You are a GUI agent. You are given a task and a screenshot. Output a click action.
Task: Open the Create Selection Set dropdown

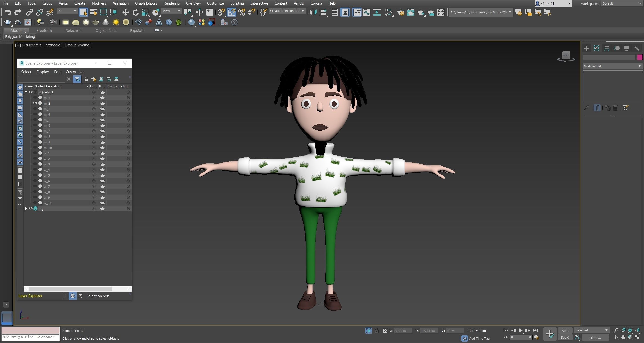point(287,11)
